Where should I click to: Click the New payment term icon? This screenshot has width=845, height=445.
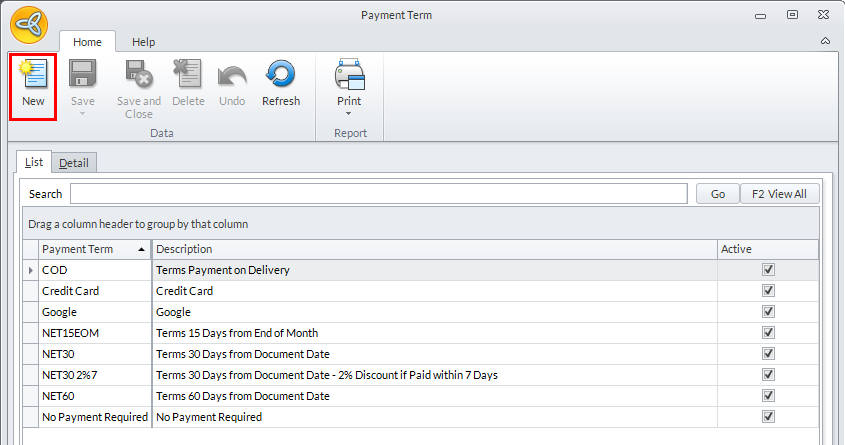click(x=33, y=76)
